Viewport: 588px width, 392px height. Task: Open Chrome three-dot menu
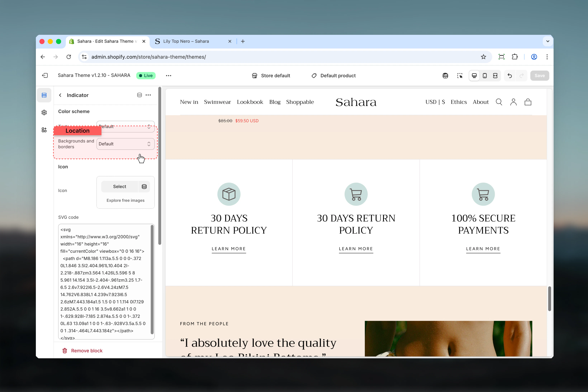coord(547,57)
